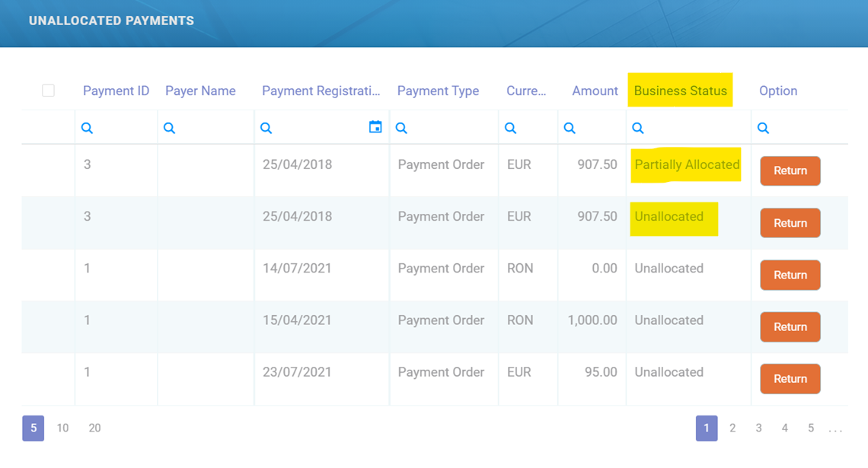Click the search icon under Option column
The width and height of the screenshot is (868, 468).
tap(763, 128)
